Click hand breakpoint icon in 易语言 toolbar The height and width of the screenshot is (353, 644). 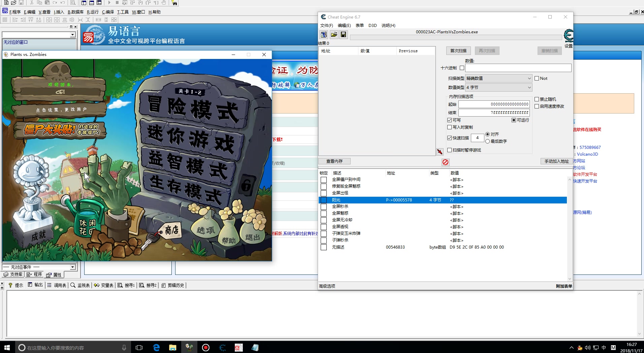click(164, 3)
